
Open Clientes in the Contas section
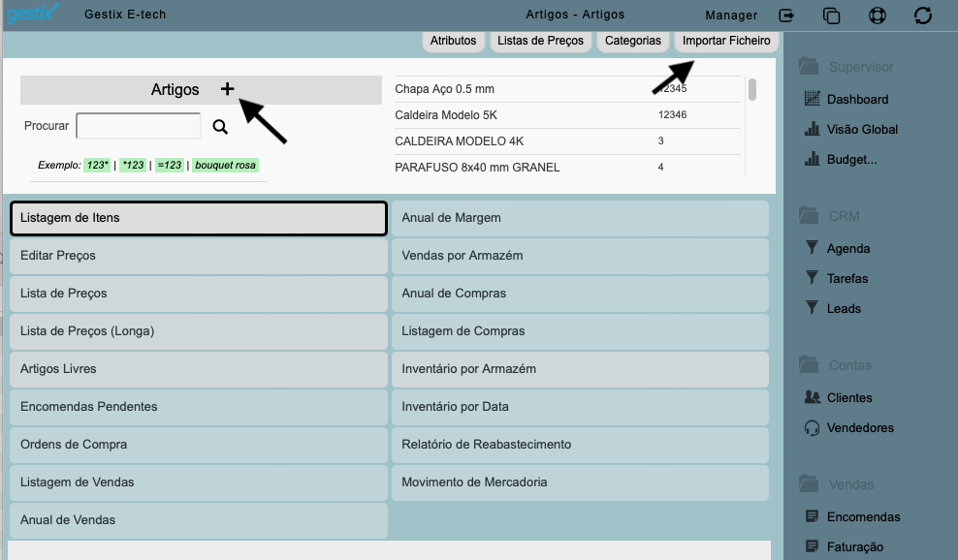[838, 397]
